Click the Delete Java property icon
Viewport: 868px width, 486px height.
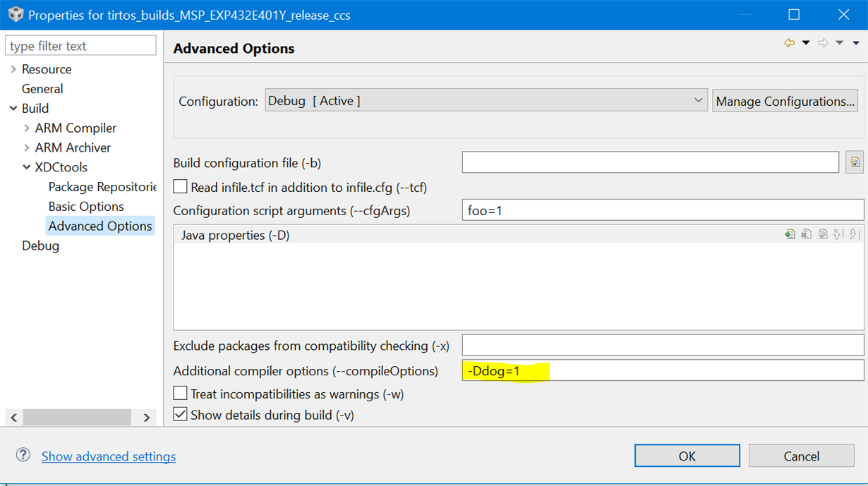[x=807, y=235]
